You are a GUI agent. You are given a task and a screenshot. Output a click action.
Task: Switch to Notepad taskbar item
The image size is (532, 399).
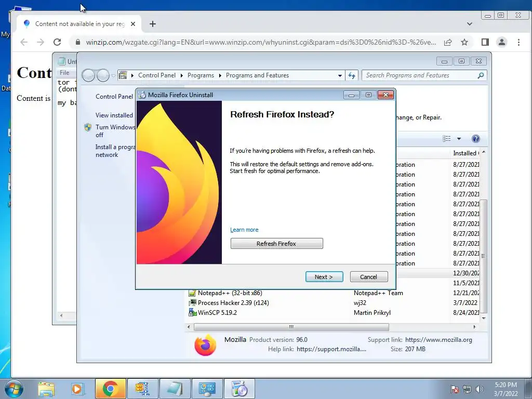(x=175, y=389)
